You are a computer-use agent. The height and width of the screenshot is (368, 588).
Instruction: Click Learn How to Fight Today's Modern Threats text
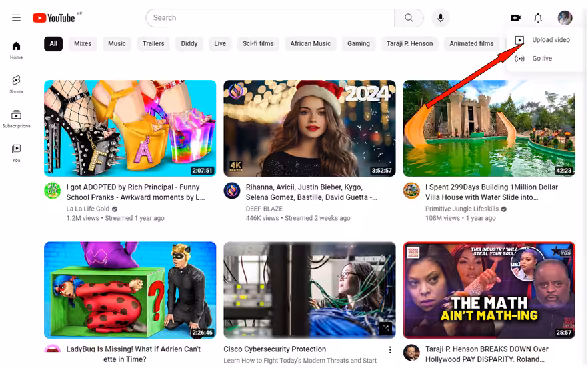[x=300, y=361]
